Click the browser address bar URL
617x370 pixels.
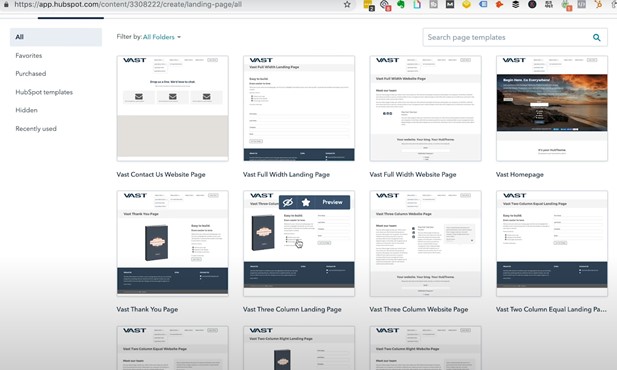(x=128, y=5)
